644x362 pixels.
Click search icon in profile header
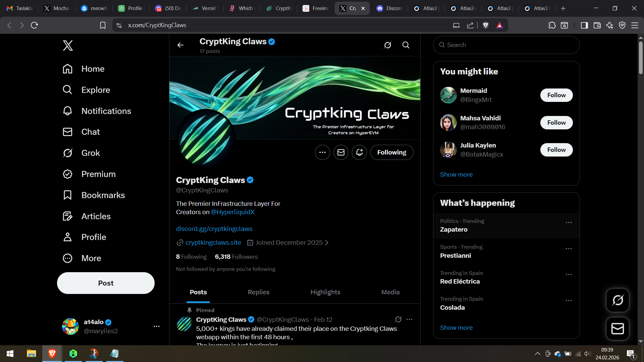click(x=406, y=45)
